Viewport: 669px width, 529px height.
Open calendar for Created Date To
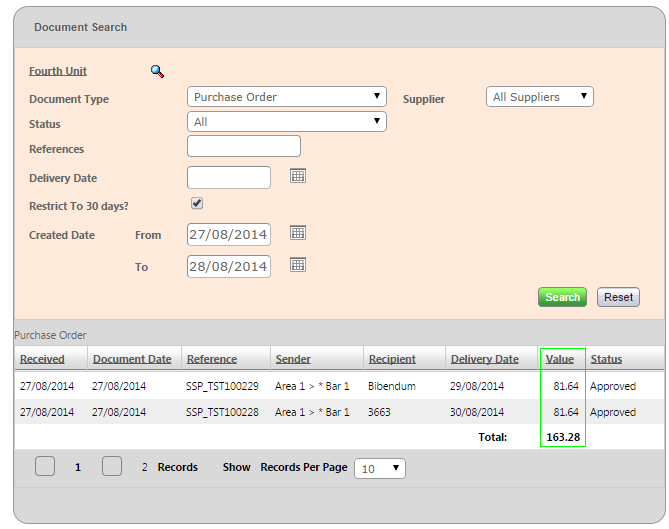(x=297, y=265)
